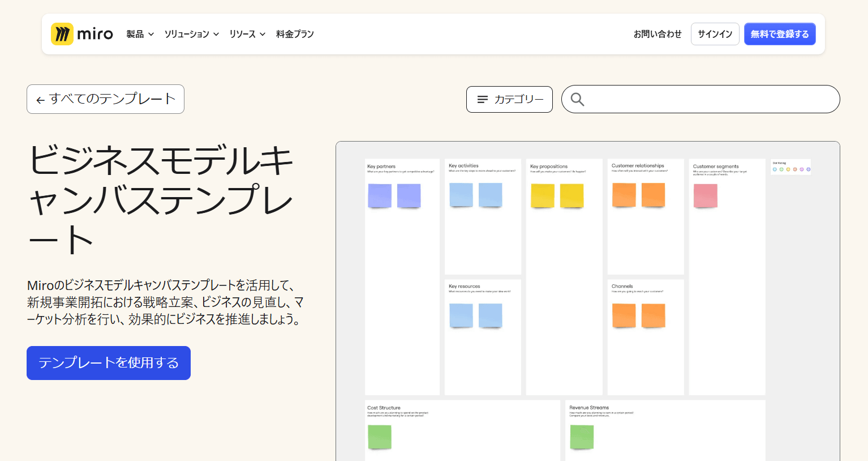
Task: Click the 'Key resources' heading
Action: pos(465,287)
